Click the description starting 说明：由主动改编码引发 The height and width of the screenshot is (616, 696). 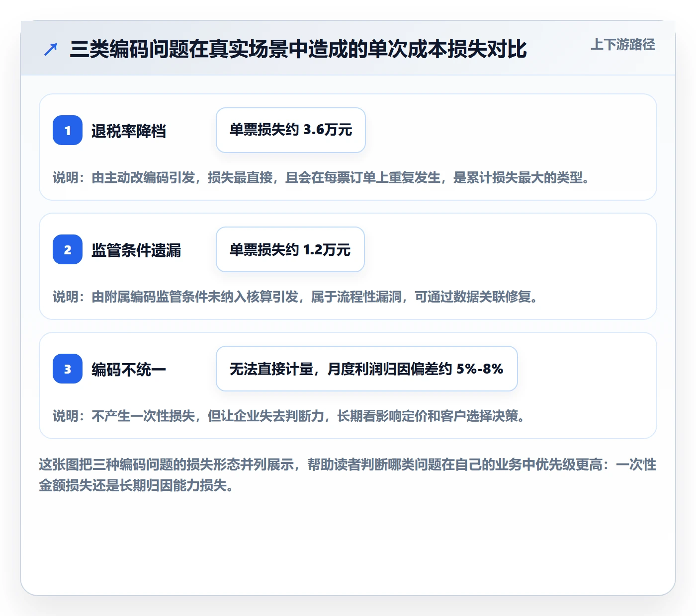point(321,178)
